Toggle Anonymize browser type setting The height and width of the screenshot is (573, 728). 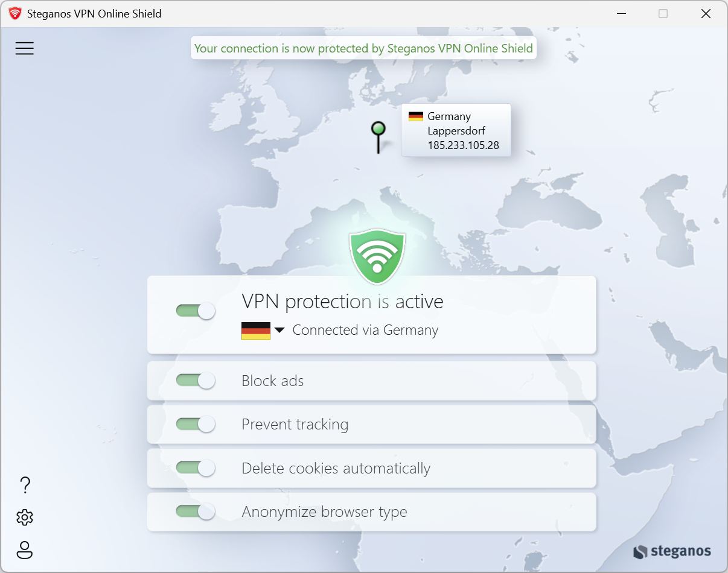point(196,511)
